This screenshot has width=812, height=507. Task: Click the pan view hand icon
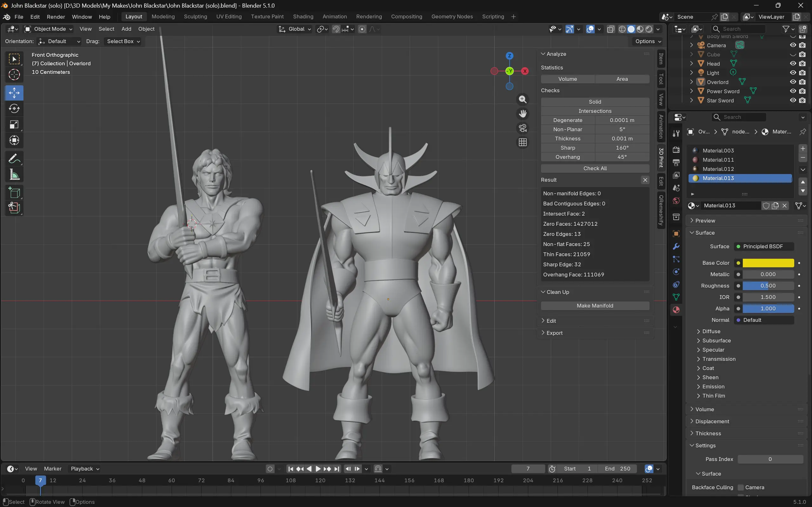(x=522, y=114)
